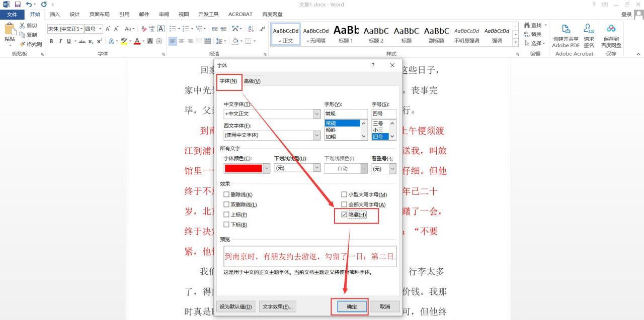Enable the strikethrough (删除线) checkbox

point(226,194)
